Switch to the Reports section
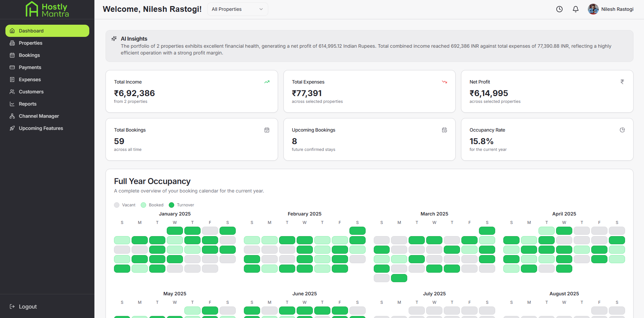Viewport: 644px width, 318px height. (x=27, y=104)
